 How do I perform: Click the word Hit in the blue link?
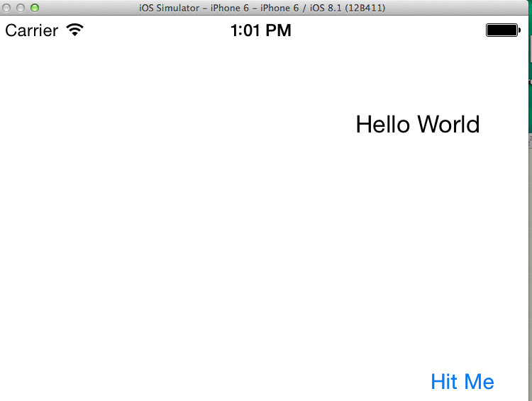444,381
